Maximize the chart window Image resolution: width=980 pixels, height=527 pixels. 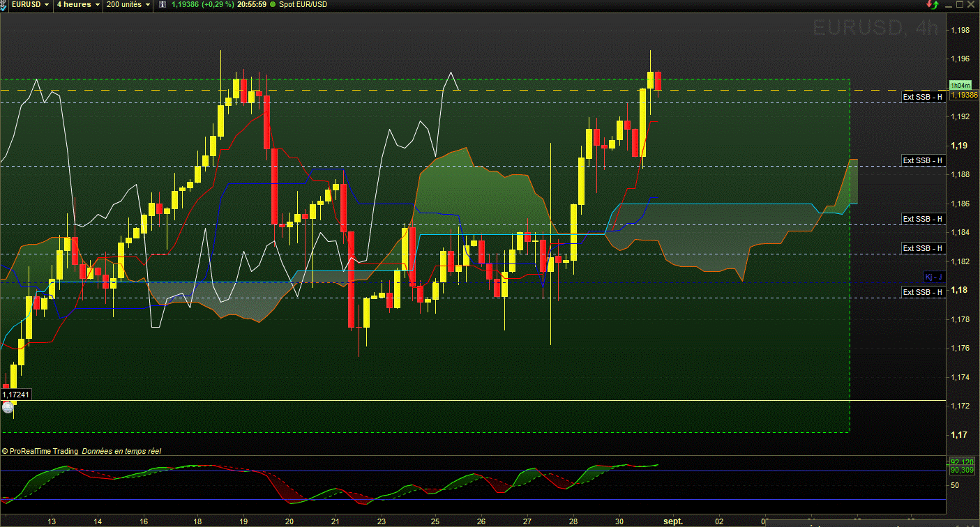coord(960,4)
